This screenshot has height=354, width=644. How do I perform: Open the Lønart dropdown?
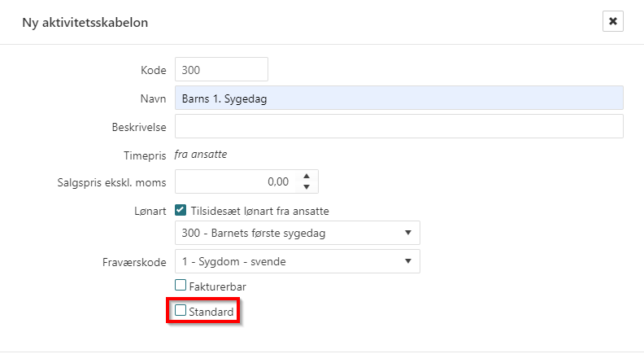click(297, 234)
